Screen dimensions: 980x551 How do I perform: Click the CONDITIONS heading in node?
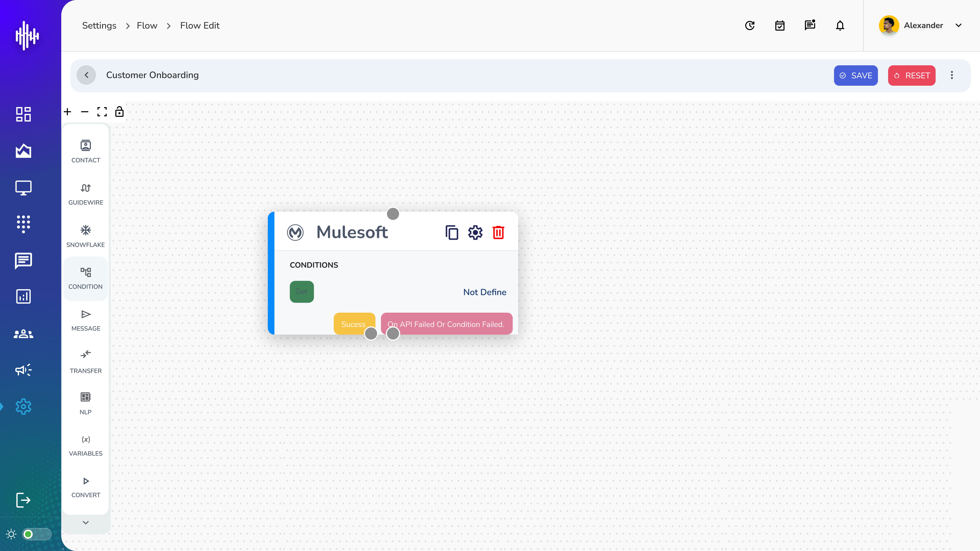(x=314, y=265)
